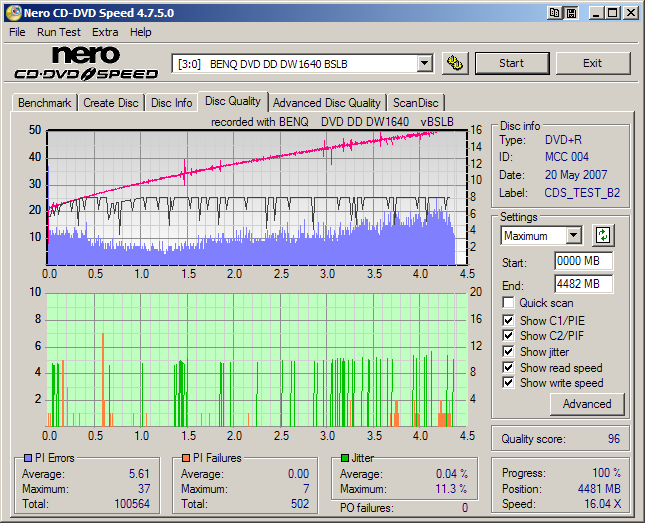Click the green refresh icon in Settings
645x523 pixels.
(602, 236)
